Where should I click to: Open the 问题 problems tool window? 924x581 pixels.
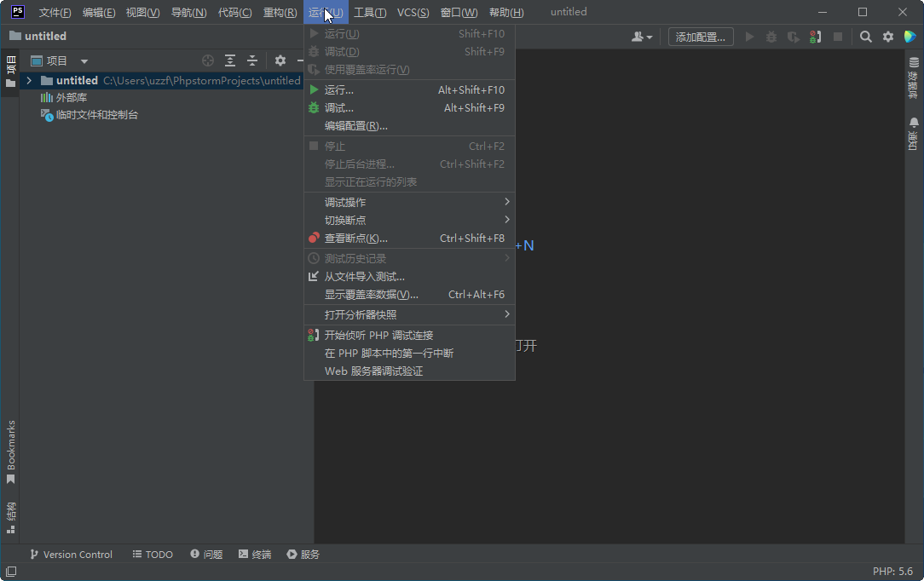click(206, 555)
